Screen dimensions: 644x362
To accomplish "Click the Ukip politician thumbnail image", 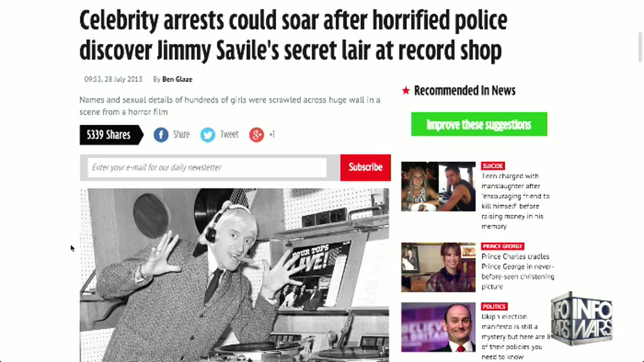I will pos(438,327).
